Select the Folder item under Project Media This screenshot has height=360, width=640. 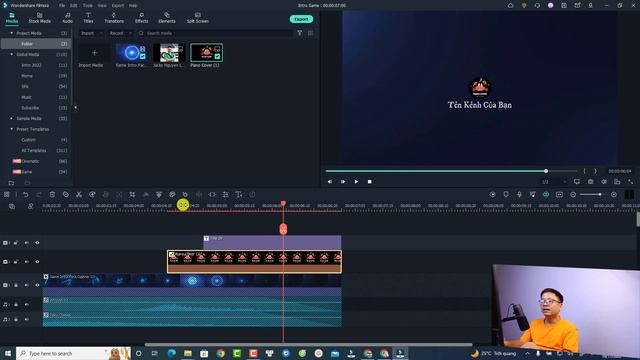coord(36,44)
